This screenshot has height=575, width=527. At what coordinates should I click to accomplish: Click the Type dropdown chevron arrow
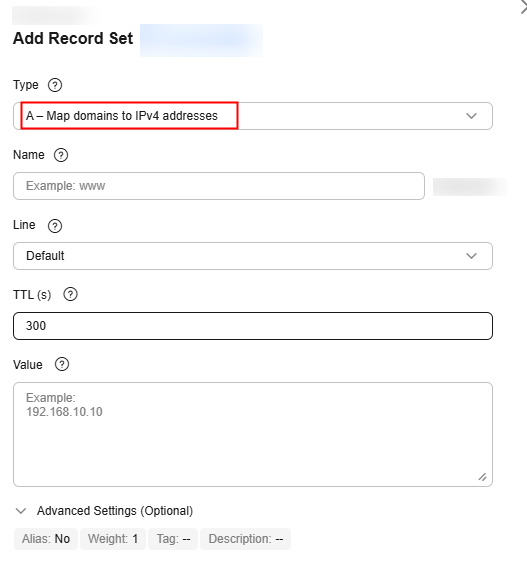pyautogui.click(x=471, y=116)
